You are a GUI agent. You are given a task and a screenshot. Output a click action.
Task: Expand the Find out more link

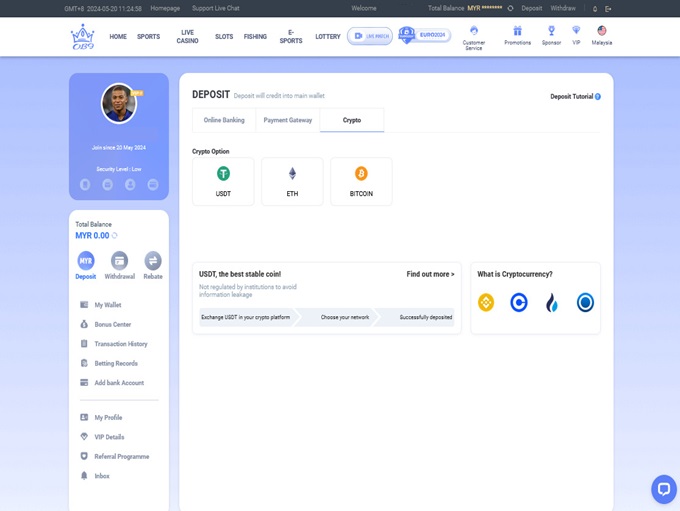tap(430, 274)
